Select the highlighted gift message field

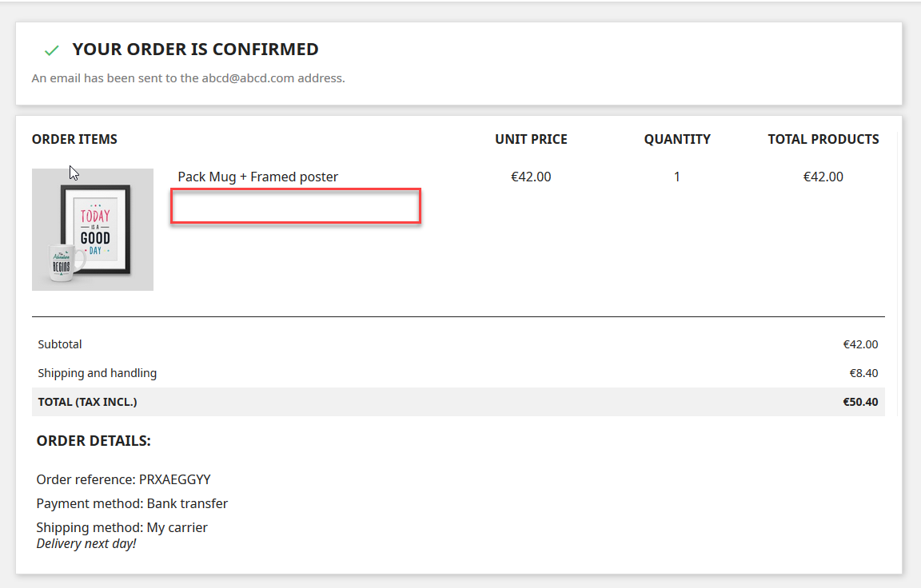295,206
